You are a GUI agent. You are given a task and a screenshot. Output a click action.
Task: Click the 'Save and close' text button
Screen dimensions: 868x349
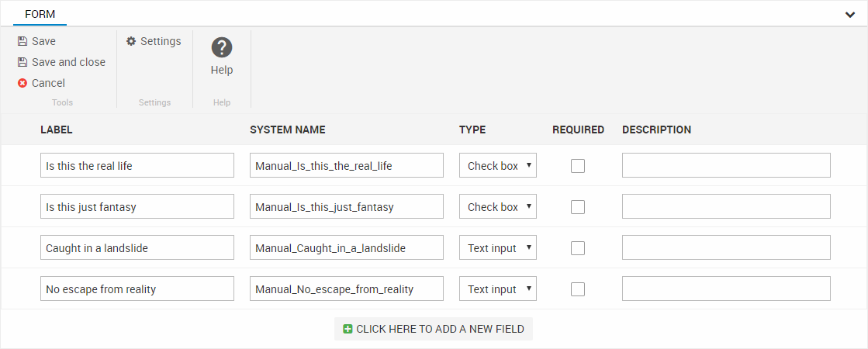click(68, 62)
